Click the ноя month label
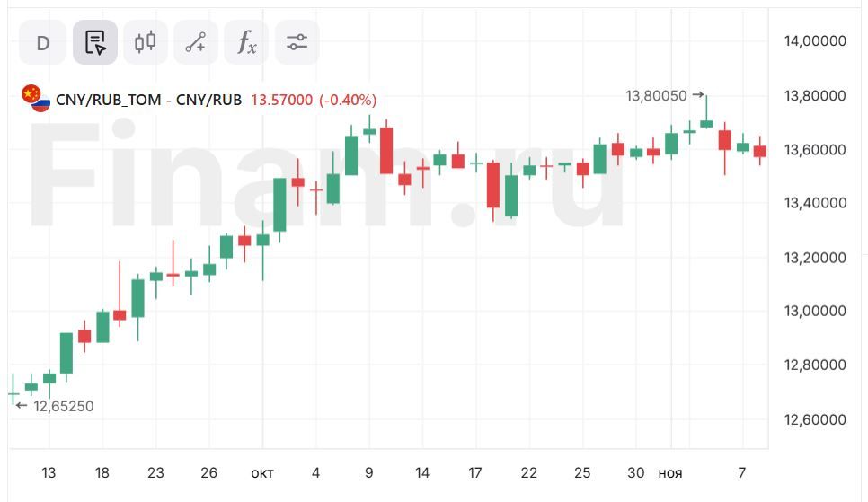868x502 pixels. tap(670, 473)
